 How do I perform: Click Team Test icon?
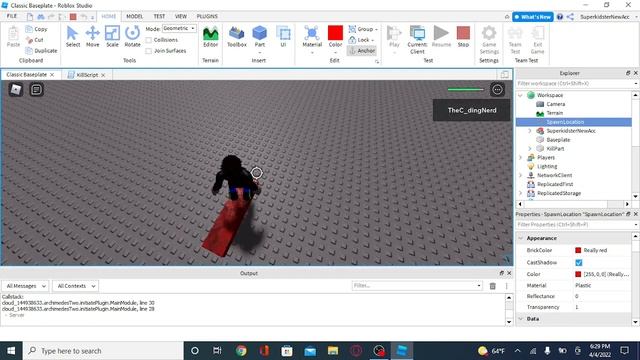coord(515,40)
